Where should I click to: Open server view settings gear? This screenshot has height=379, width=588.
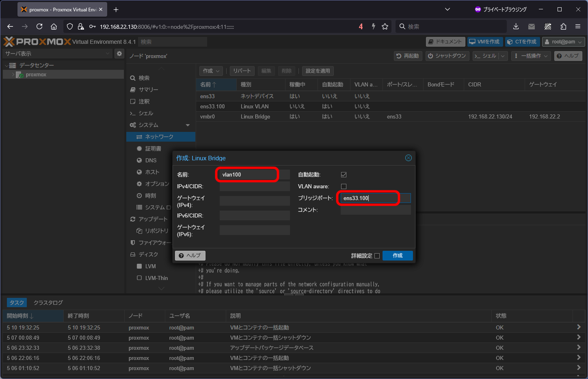119,54
